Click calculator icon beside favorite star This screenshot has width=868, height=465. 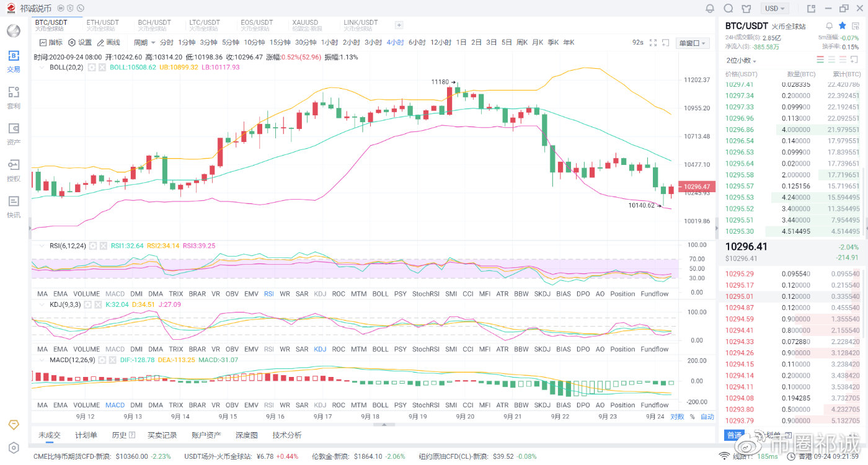[855, 25]
